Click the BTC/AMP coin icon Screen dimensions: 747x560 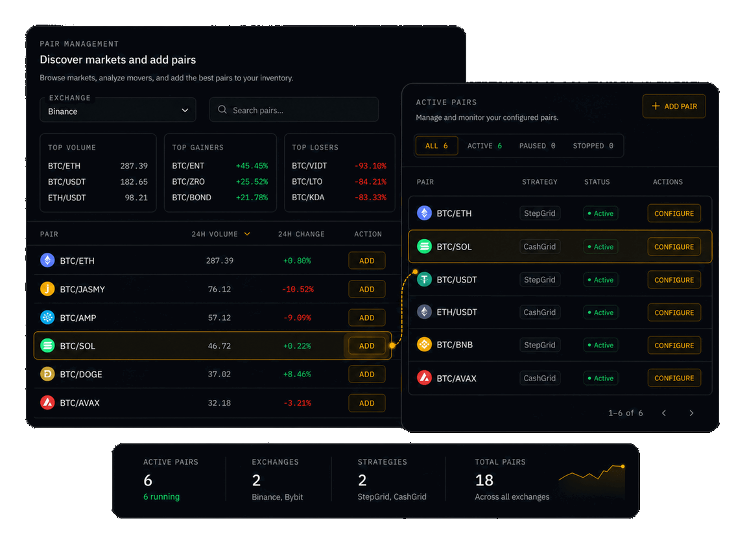pos(47,318)
